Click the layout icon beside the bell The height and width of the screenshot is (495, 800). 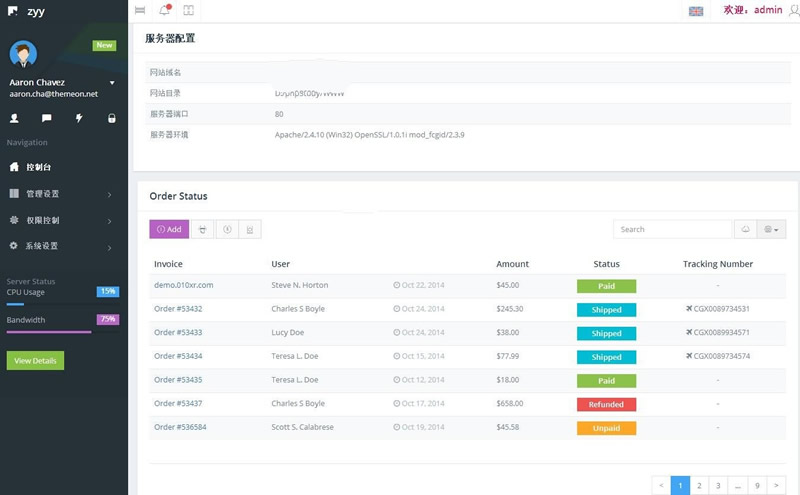click(188, 10)
